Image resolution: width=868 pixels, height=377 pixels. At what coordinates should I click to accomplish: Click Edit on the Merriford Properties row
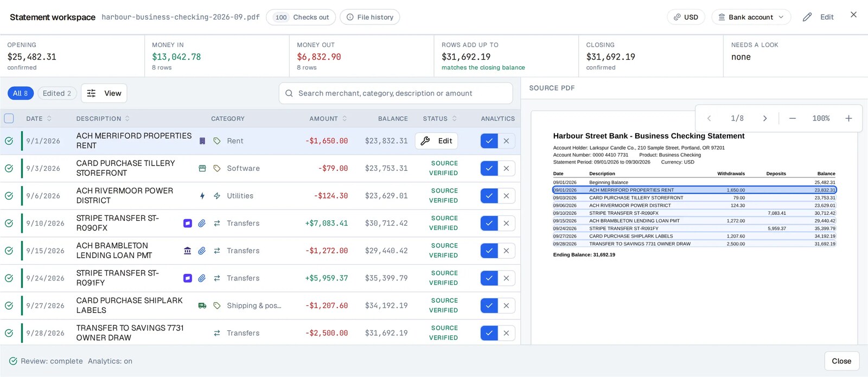pos(437,141)
